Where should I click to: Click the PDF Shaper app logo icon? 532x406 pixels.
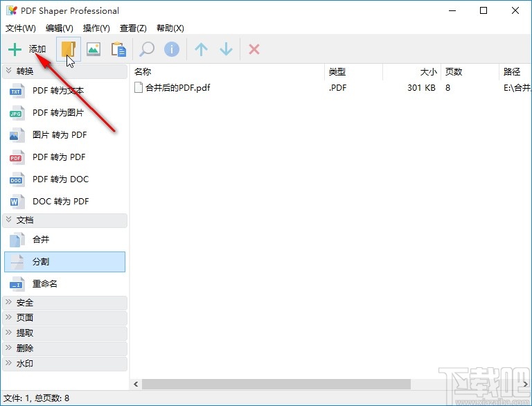(11, 10)
